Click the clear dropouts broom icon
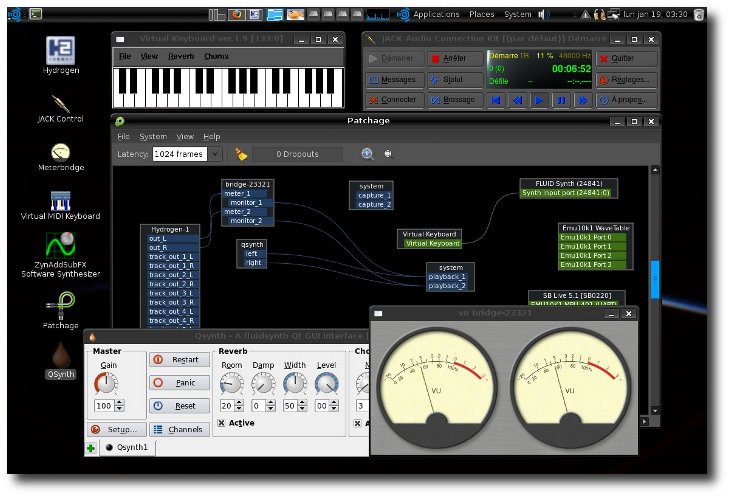This screenshot has width=730, height=497. click(241, 154)
